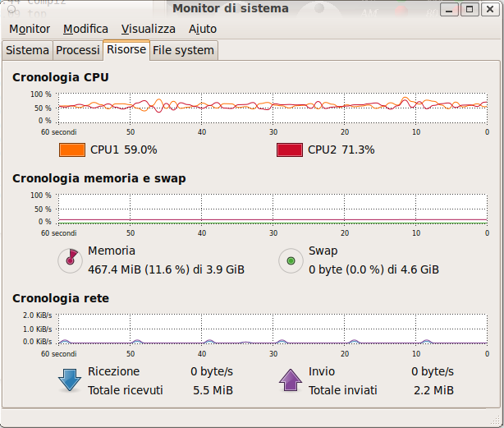Click the green Swap usage icon
Screen dimensions: 504x428
click(291, 260)
